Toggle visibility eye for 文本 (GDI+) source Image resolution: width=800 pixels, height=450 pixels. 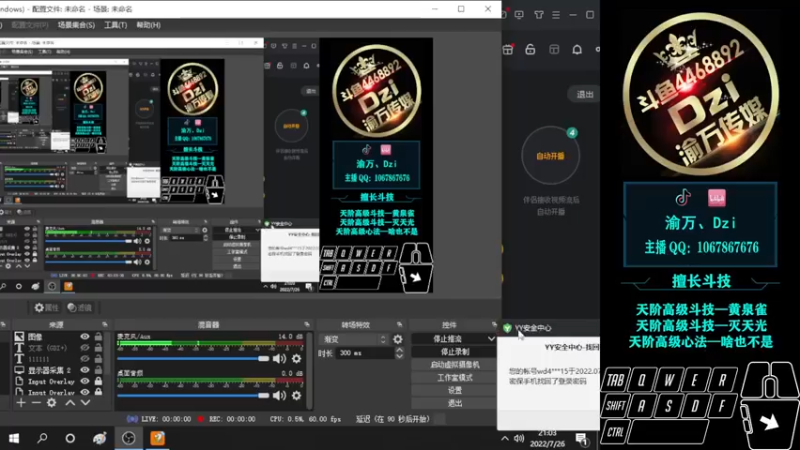[x=85, y=347]
